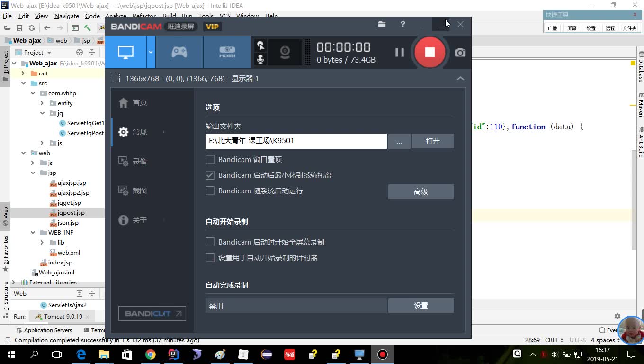
Task: Take a screenshot with Bandicam camera icon
Action: click(x=460, y=53)
